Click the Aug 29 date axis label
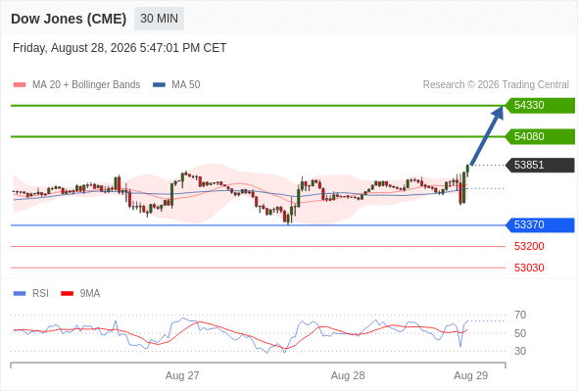The height and width of the screenshot is (392, 578). pos(471,375)
